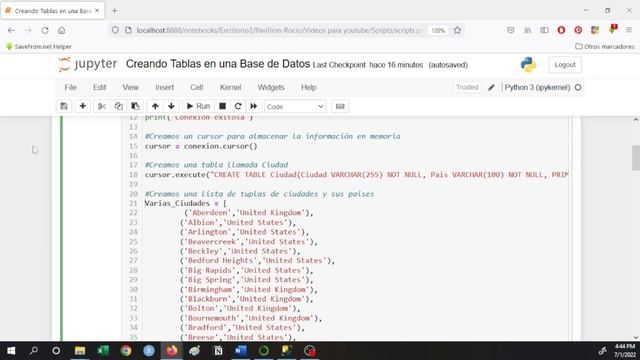Go to browser home page icon

point(62,30)
